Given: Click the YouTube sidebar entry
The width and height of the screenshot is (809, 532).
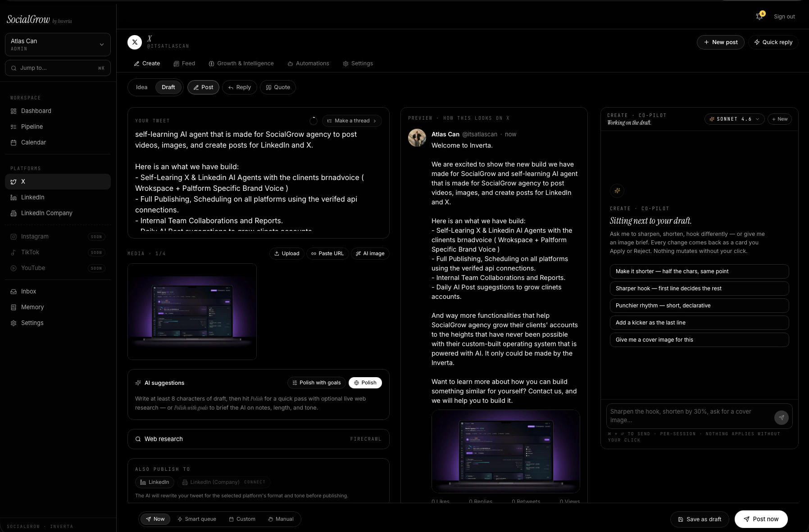Looking at the screenshot, I should point(58,268).
